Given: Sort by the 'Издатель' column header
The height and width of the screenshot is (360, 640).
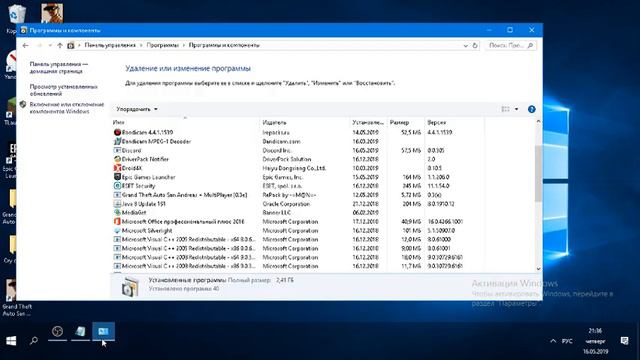Looking at the screenshot, I should [x=304, y=122].
